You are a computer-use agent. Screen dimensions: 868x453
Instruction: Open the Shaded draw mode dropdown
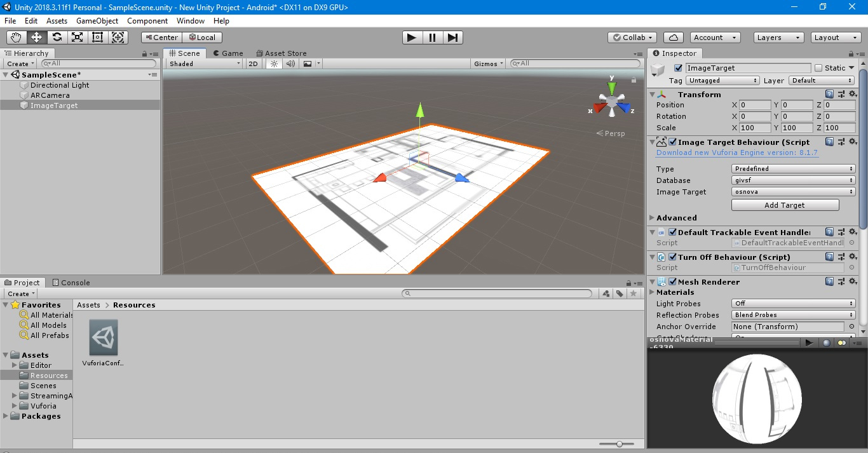(x=205, y=64)
